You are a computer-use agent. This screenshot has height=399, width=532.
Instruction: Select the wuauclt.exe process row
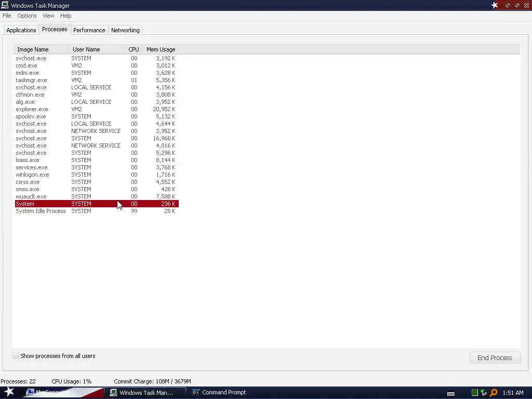[97, 196]
